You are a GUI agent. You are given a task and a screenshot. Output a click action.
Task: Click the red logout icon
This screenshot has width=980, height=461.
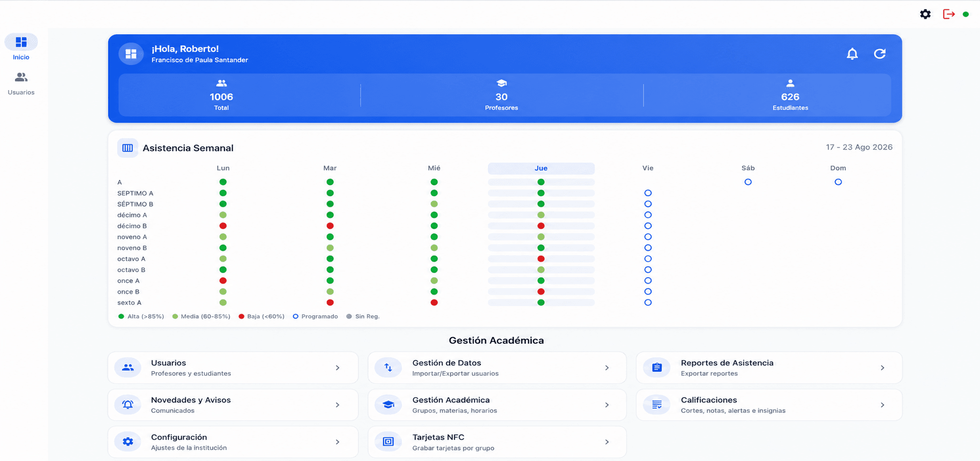pos(949,14)
